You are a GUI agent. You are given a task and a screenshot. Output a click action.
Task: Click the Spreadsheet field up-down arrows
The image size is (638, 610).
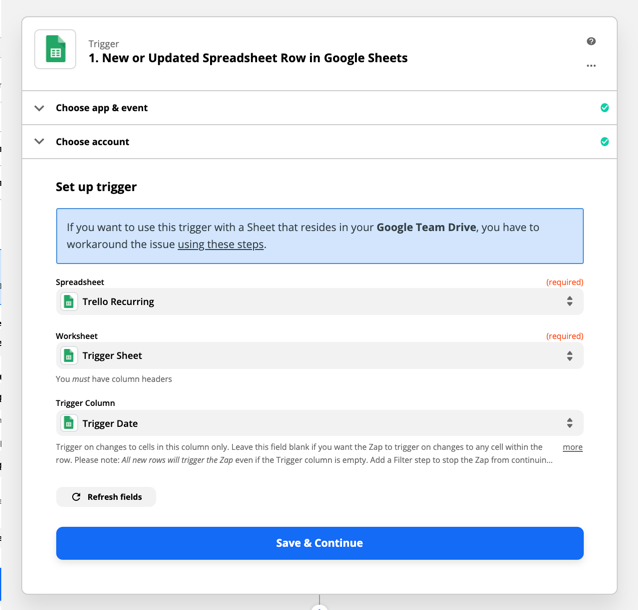(x=570, y=301)
